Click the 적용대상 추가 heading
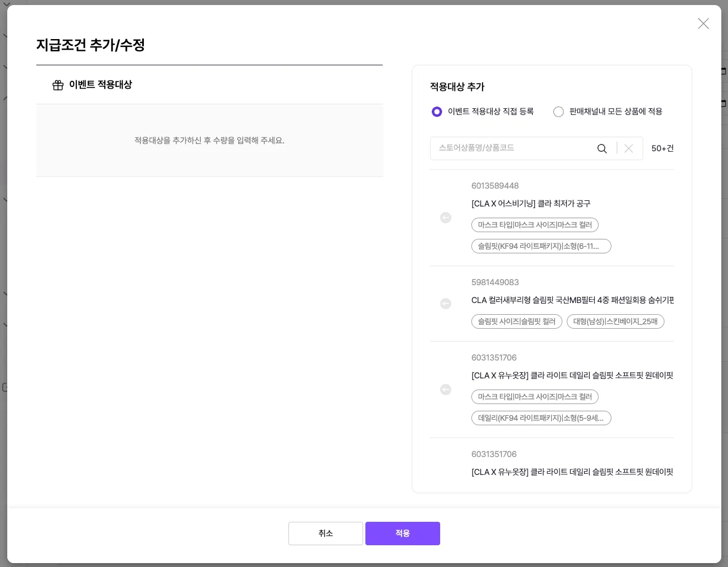Screen dimensions: 728x567 tap(457, 87)
